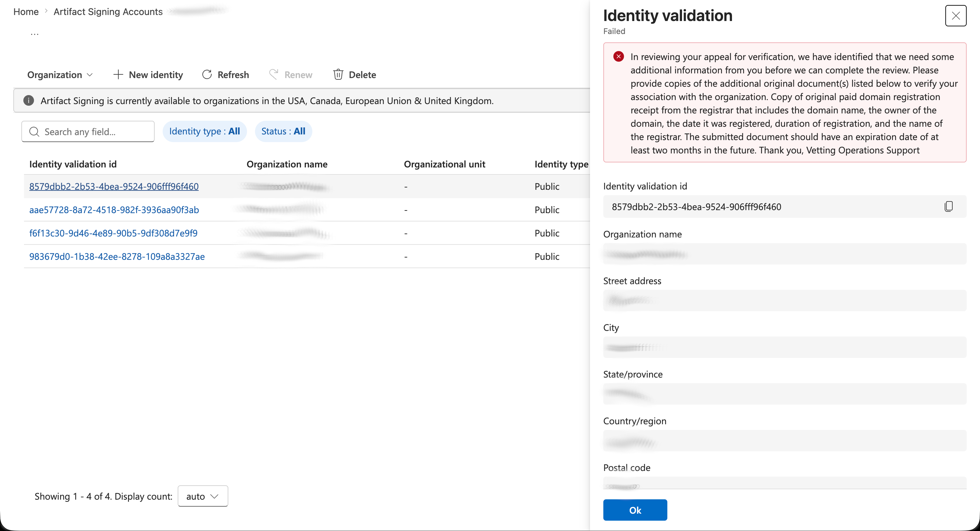Open the Identity type filter
Viewport: 980px width, 531px height.
(x=205, y=131)
